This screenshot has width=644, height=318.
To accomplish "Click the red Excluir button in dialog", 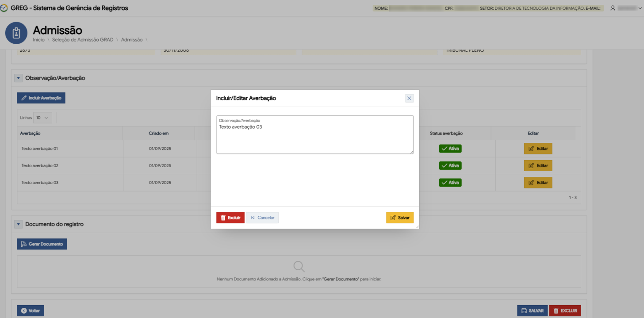I will point(230,218).
